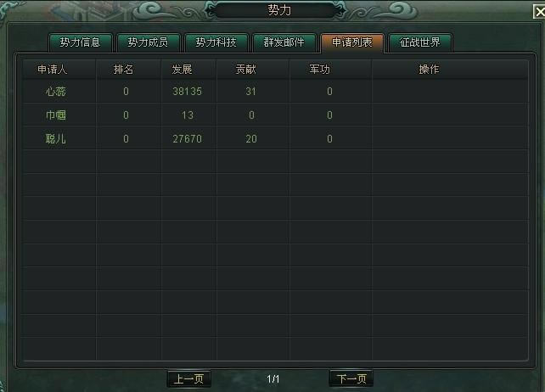The height and width of the screenshot is (392, 545).
Task: Click the 1/1 page indicator
Action: (x=273, y=378)
